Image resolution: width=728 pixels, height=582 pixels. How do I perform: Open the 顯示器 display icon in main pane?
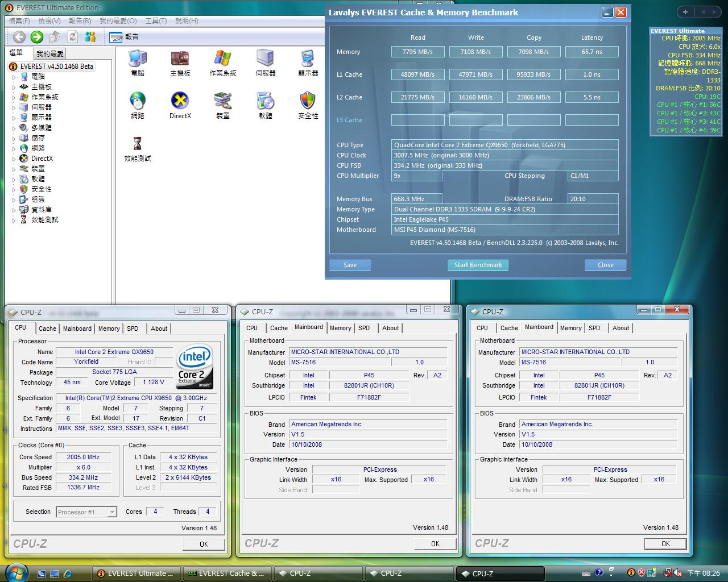tap(308, 64)
